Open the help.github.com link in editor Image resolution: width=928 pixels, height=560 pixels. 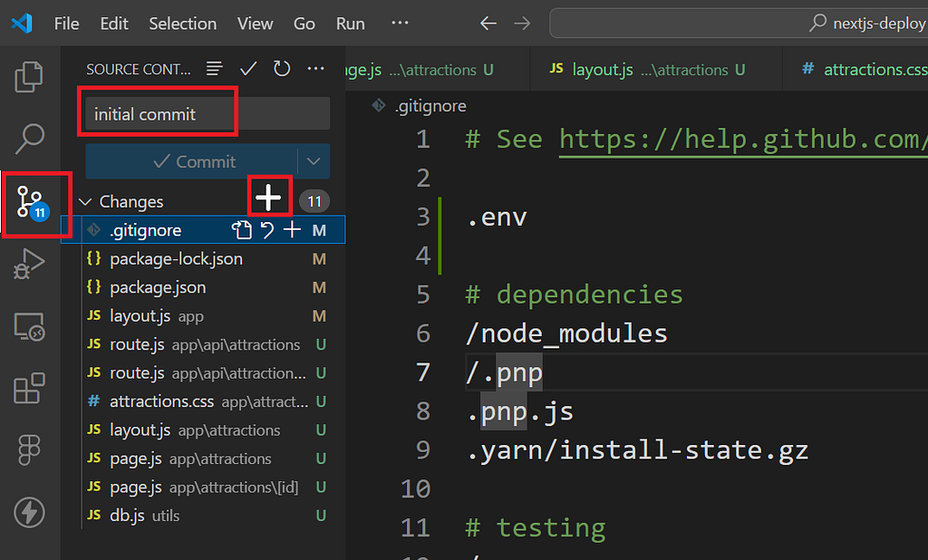click(x=743, y=140)
